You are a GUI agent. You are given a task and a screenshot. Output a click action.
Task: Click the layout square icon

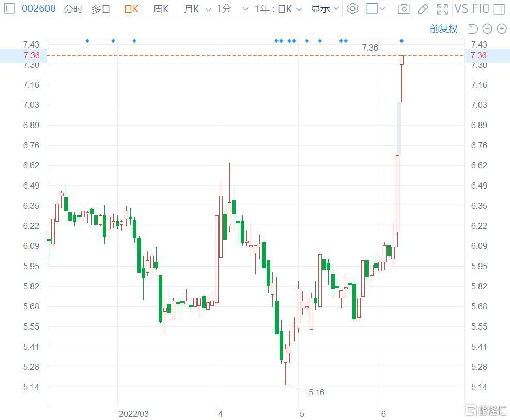372,8
